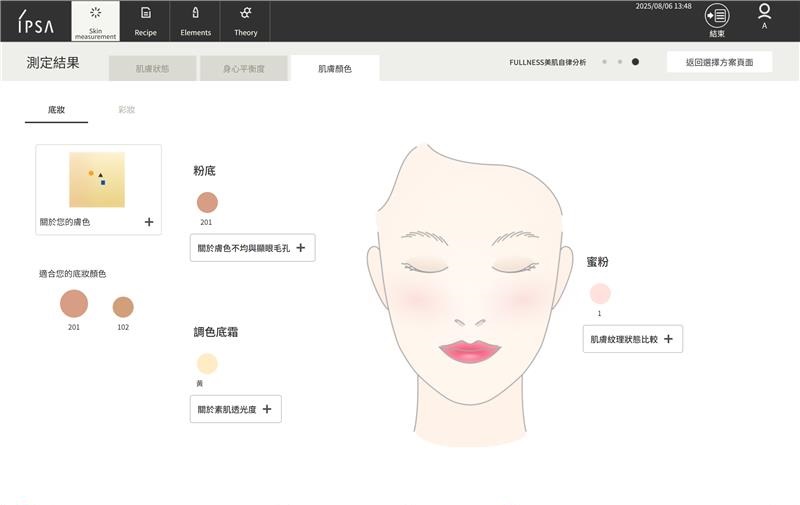The image size is (800, 505).
Task: Open the Recipe section
Action: [145, 21]
